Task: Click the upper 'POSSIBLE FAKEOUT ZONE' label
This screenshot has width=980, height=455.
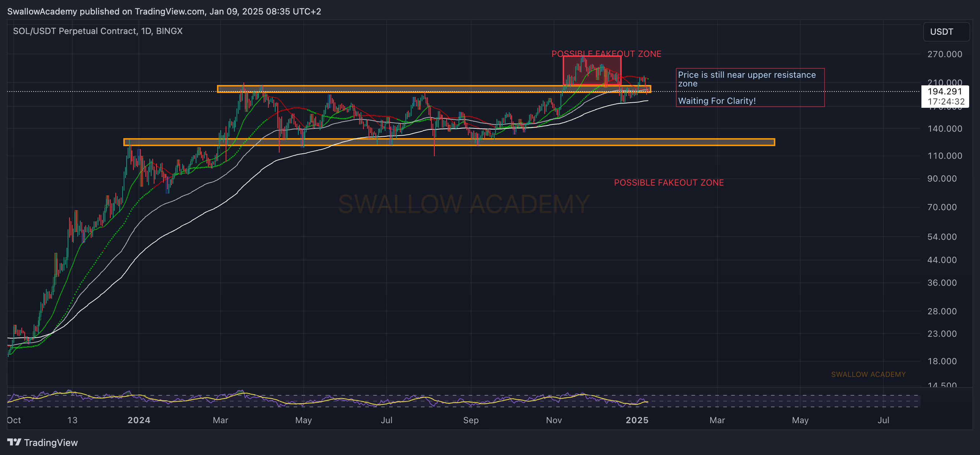Action: click(x=606, y=54)
